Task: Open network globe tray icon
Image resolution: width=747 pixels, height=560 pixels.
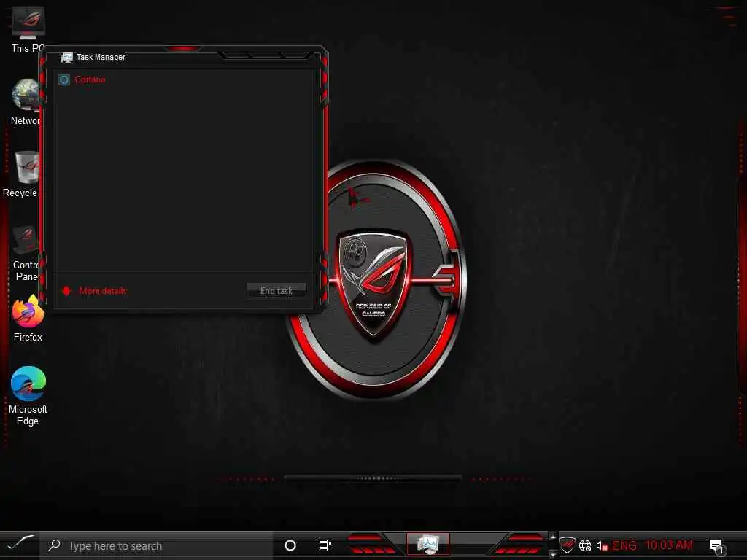Action: (586, 545)
